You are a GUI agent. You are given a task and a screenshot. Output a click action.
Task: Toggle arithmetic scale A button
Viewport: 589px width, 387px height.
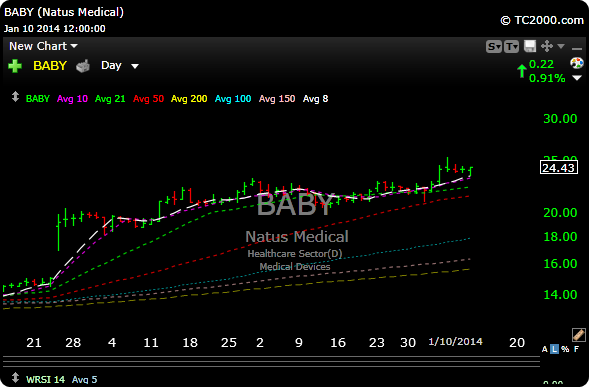tap(545, 349)
